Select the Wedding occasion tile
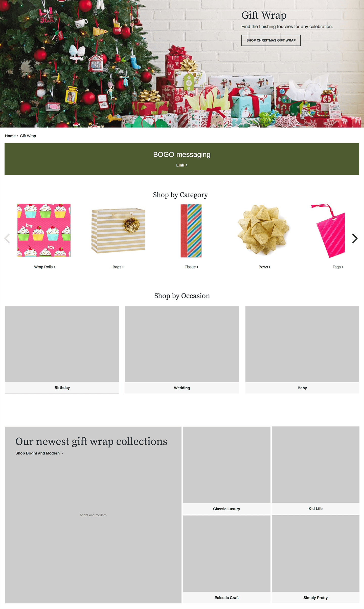Viewport: 364px width, 609px height. click(182, 349)
